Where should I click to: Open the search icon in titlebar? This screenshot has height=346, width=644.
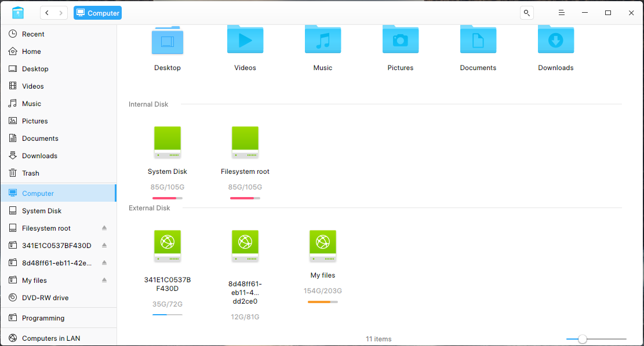tap(526, 12)
